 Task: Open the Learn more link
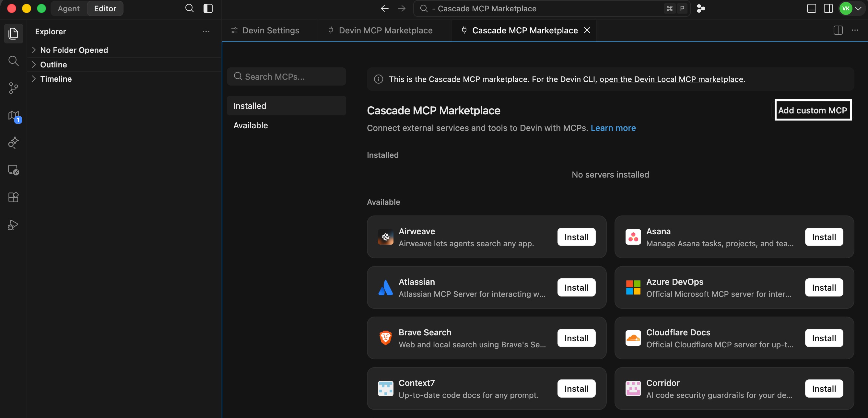click(613, 128)
